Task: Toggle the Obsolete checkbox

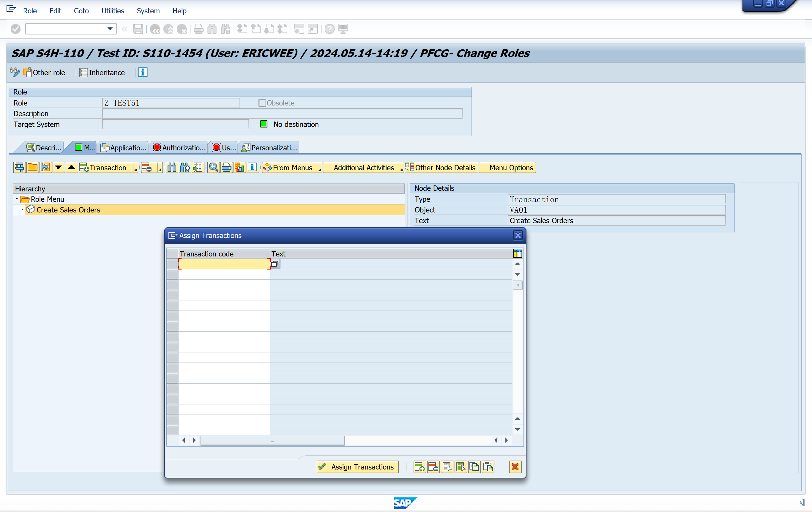Action: (262, 103)
